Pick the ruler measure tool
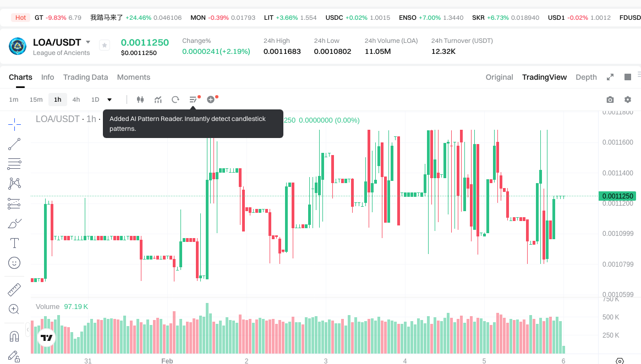This screenshot has width=641, height=364. (x=14, y=289)
